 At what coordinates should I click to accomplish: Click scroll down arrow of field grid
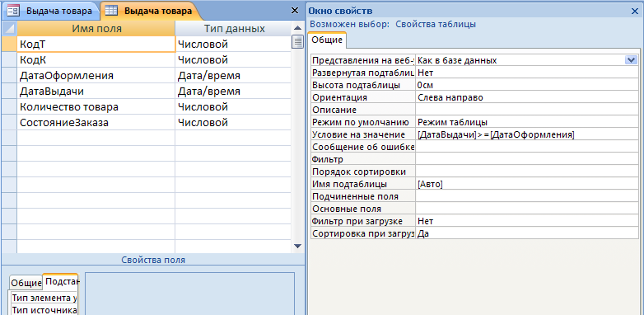click(298, 246)
